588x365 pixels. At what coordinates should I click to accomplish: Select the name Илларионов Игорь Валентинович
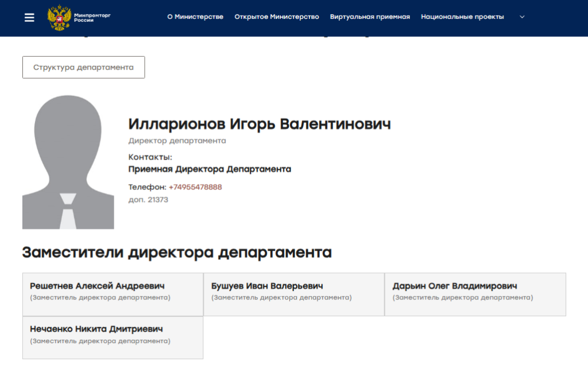coord(260,124)
